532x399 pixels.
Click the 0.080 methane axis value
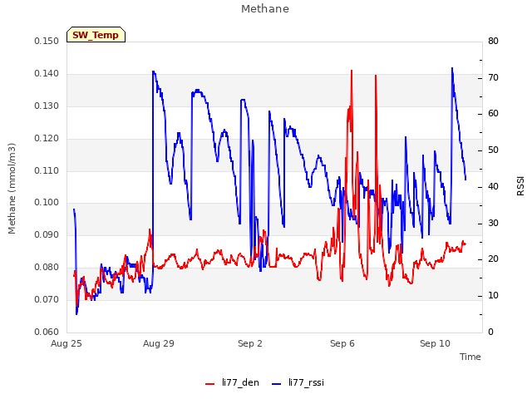[x=47, y=268]
